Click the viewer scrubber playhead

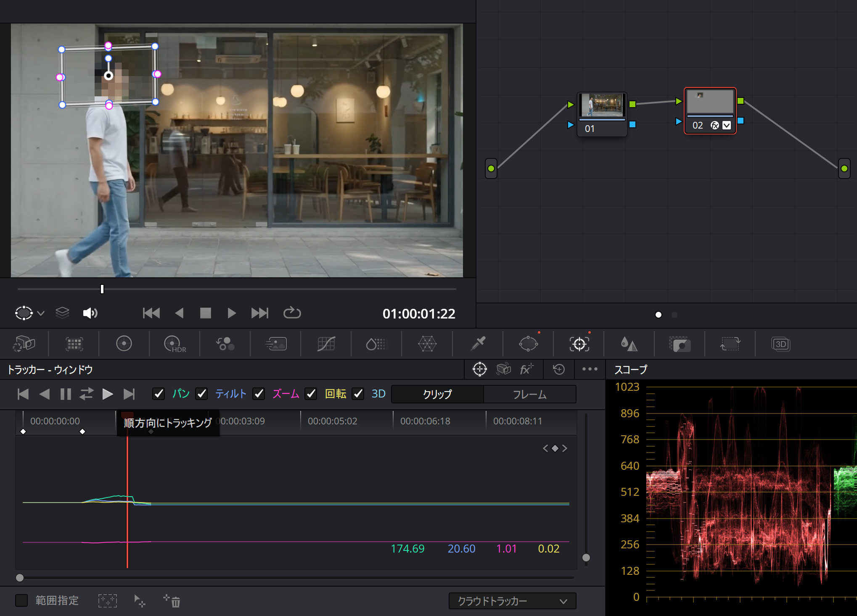pos(102,289)
